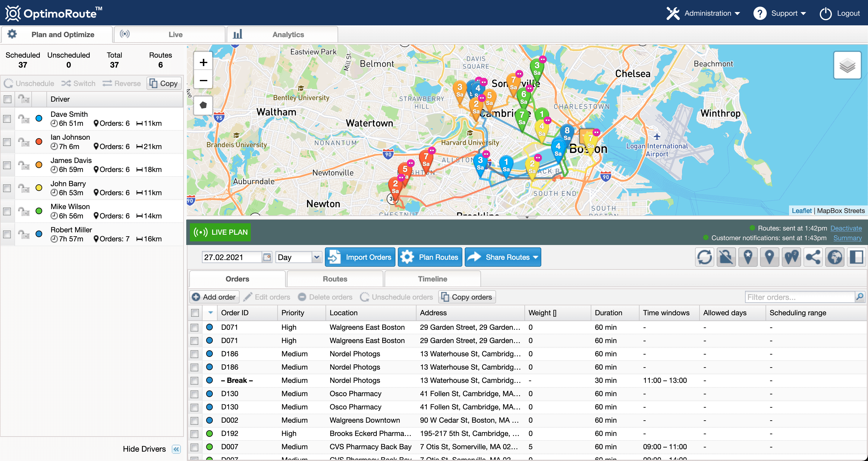
Task: Check Dave Smith's driver checkbox
Action: pos(7,119)
